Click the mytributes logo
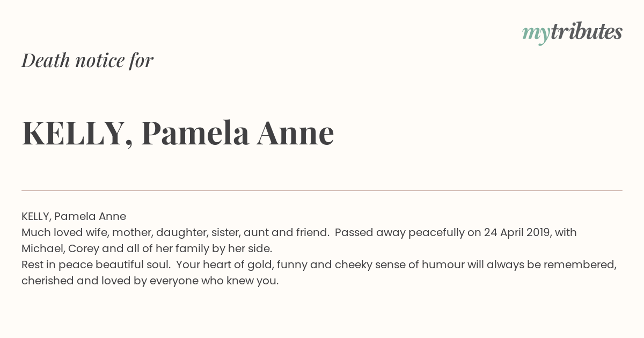644x338 pixels. pyautogui.click(x=572, y=33)
